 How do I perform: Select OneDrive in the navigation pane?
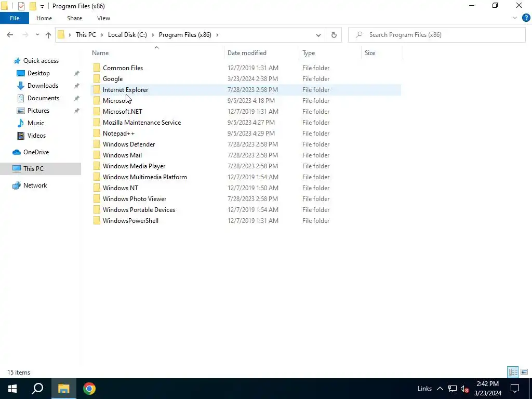[36, 152]
